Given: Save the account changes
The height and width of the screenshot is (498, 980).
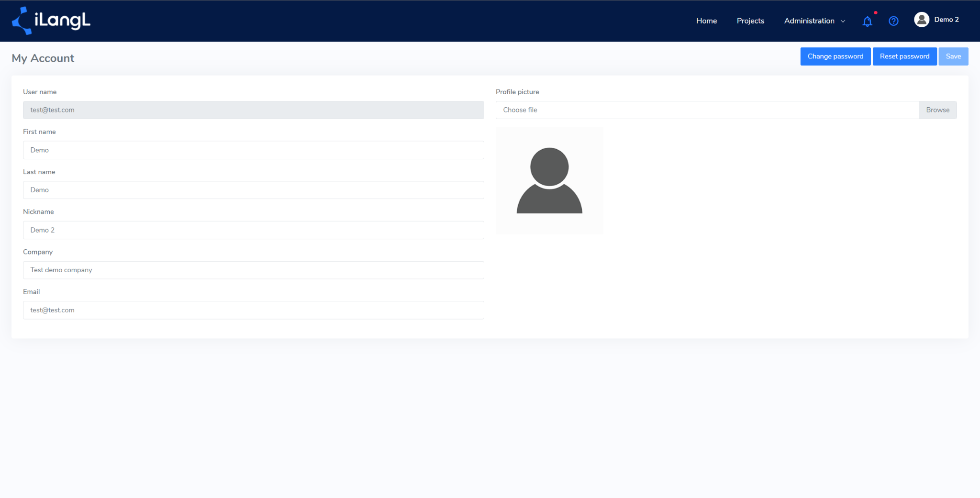Looking at the screenshot, I should click(x=953, y=56).
